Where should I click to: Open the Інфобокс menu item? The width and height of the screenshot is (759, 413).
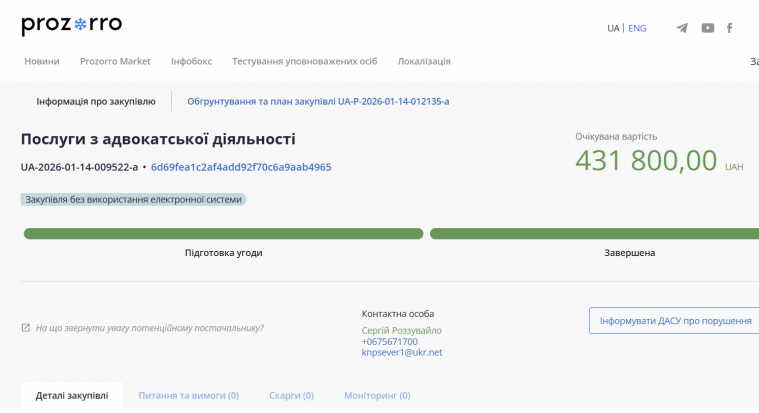191,61
